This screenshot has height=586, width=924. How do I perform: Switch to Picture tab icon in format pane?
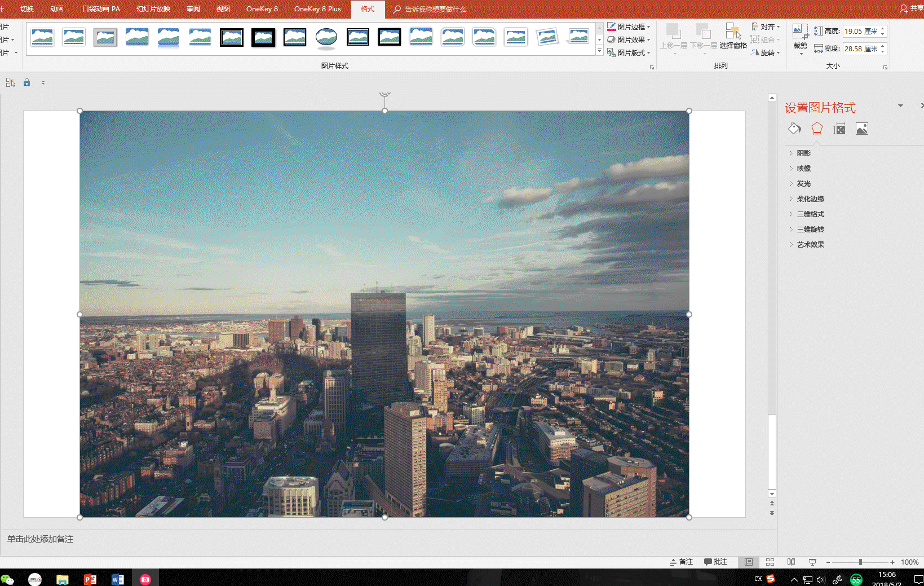coord(862,129)
